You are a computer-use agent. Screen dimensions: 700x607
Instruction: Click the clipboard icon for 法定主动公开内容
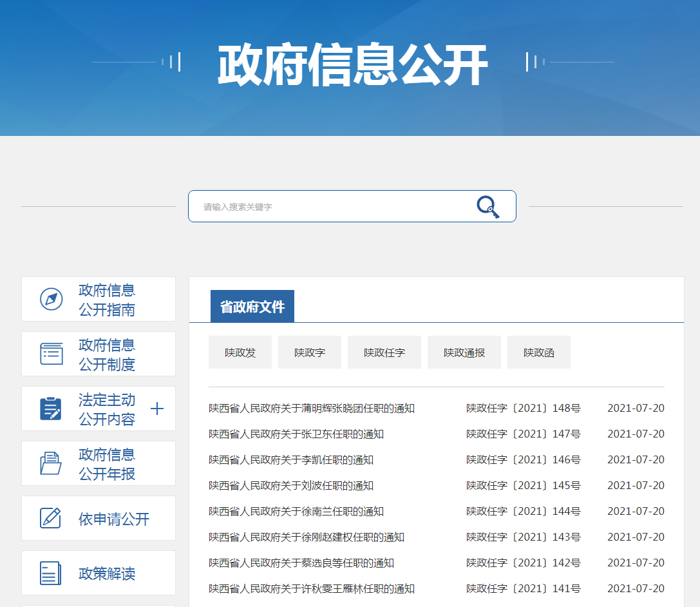point(51,409)
